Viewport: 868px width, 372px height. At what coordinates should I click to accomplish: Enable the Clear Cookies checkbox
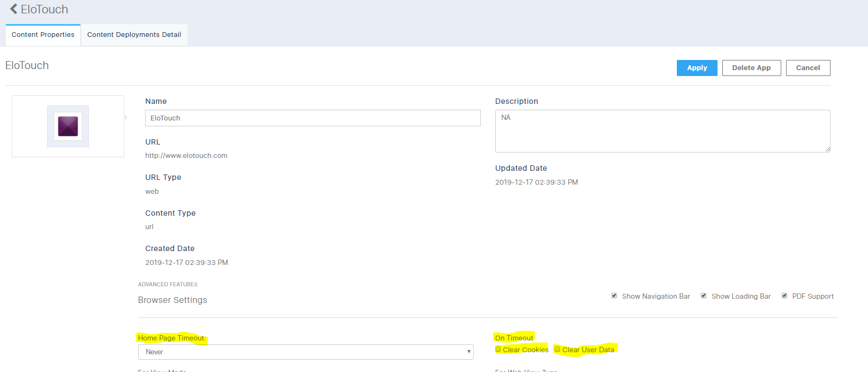click(x=498, y=349)
